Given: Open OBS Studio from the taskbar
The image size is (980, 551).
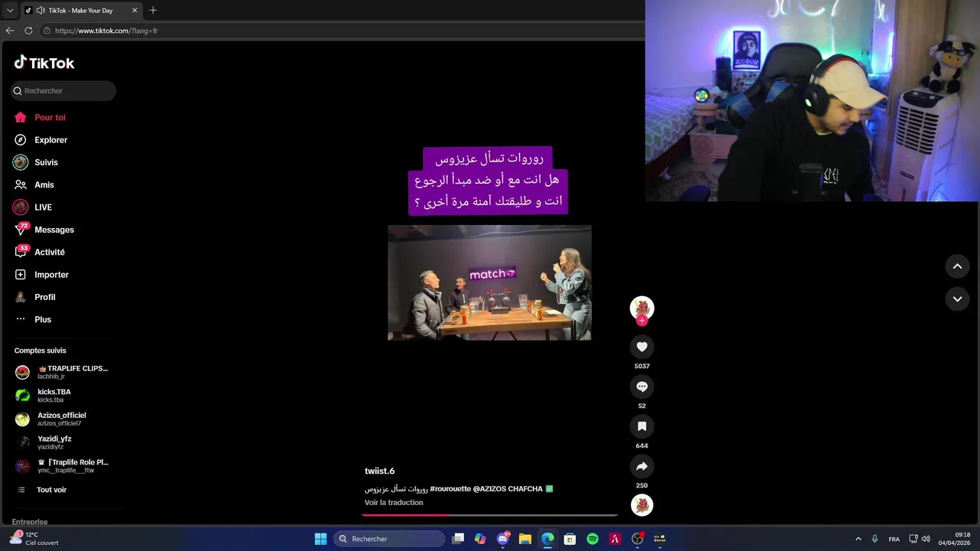Looking at the screenshot, I should point(637,539).
